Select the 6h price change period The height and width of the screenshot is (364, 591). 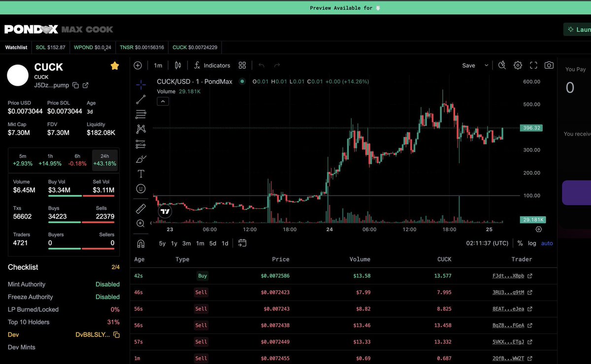[77, 160]
